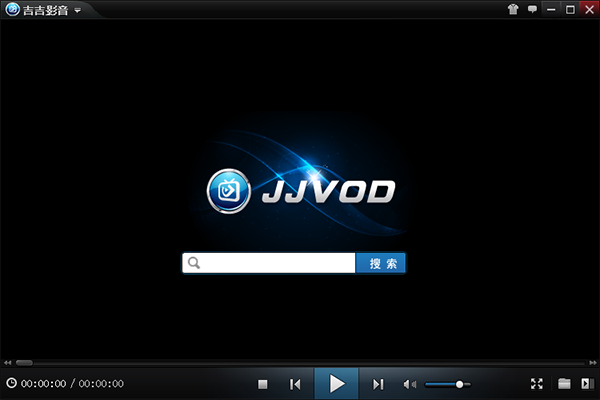Click the playback progress seek bar
This screenshot has width=600, height=400.
(300, 362)
